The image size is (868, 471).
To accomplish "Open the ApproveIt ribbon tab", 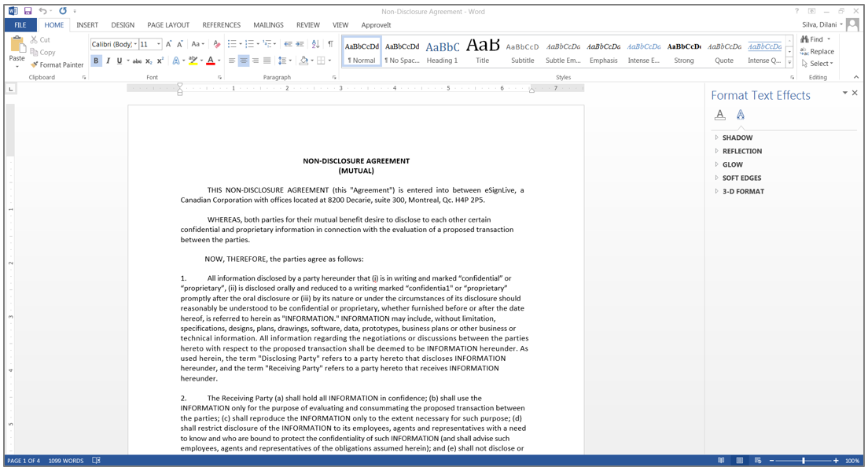I will (x=376, y=25).
